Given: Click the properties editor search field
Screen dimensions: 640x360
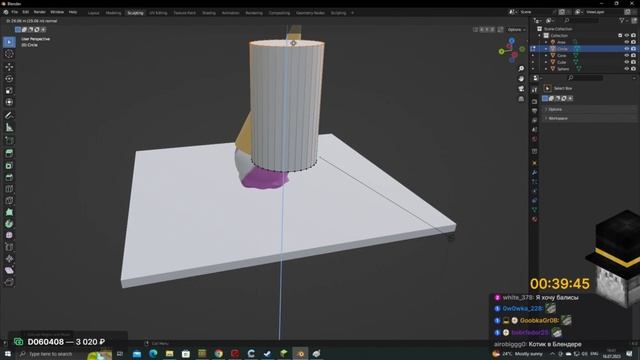Looking at the screenshot, I should pos(586,78).
